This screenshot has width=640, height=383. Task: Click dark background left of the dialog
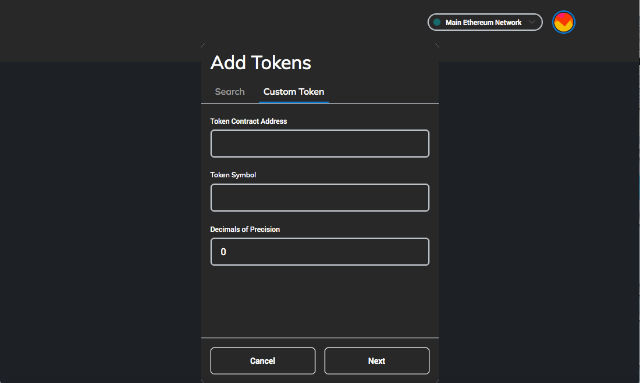tap(100, 220)
